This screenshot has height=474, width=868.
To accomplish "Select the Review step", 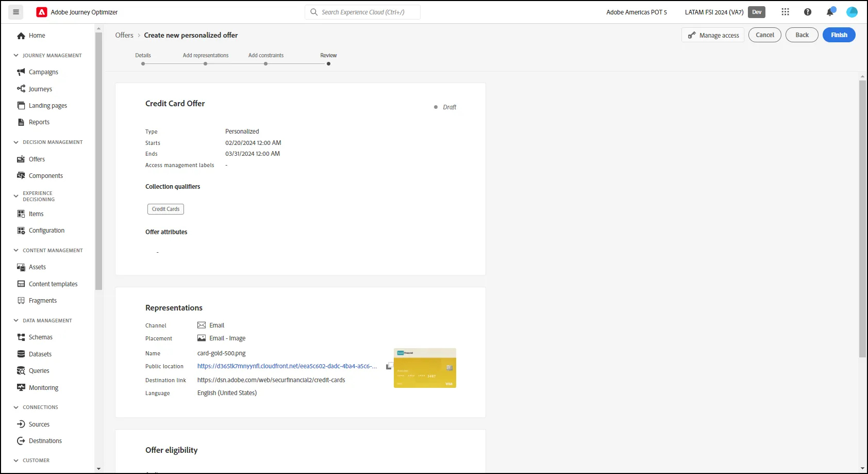I will (x=328, y=59).
